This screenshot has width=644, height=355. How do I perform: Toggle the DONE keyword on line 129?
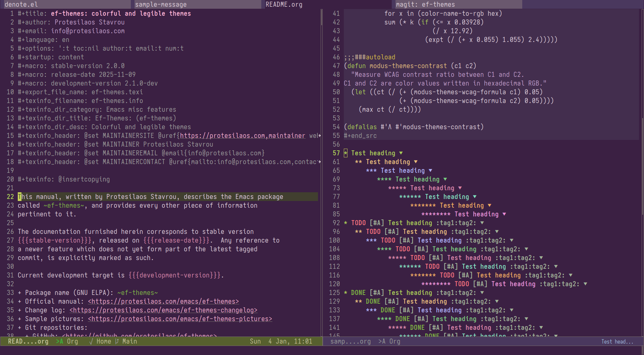pyautogui.click(x=373, y=302)
